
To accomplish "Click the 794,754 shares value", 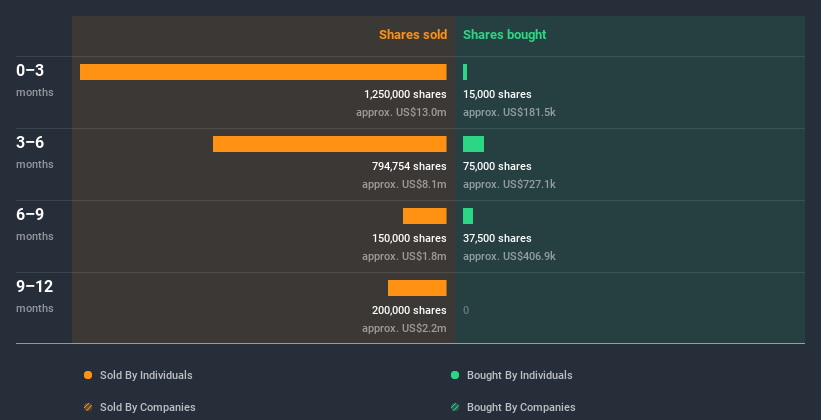I will [x=409, y=166].
